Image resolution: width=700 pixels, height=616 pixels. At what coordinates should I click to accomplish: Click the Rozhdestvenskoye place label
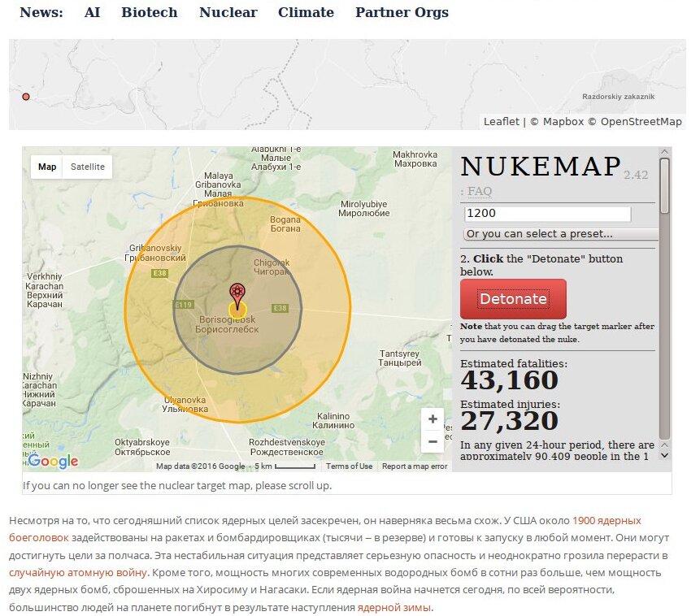pyautogui.click(x=287, y=447)
